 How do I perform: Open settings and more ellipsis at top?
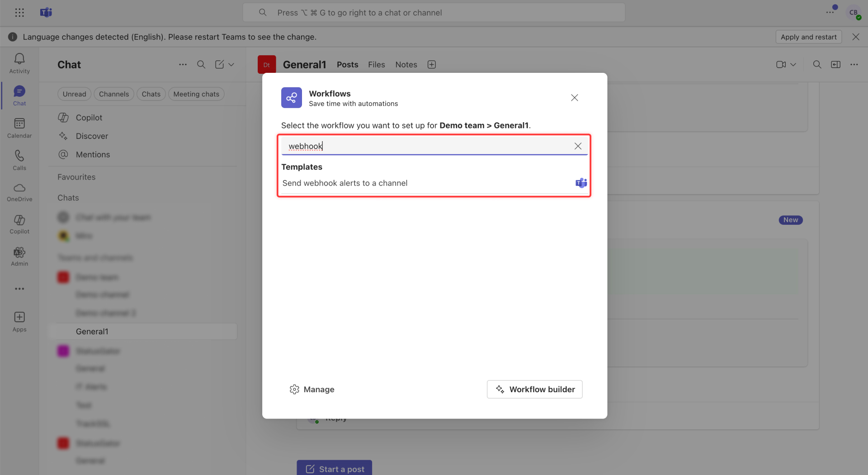[830, 13]
